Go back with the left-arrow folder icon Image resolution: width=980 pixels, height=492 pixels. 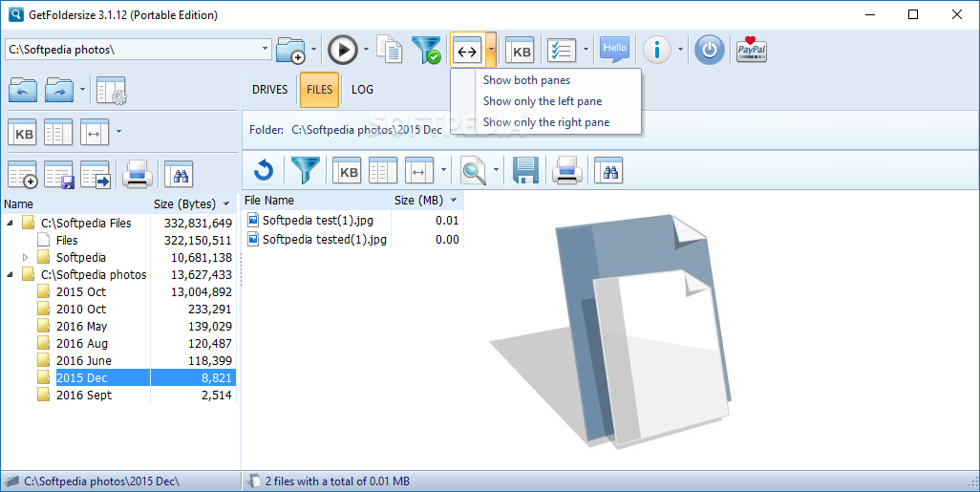tap(23, 90)
